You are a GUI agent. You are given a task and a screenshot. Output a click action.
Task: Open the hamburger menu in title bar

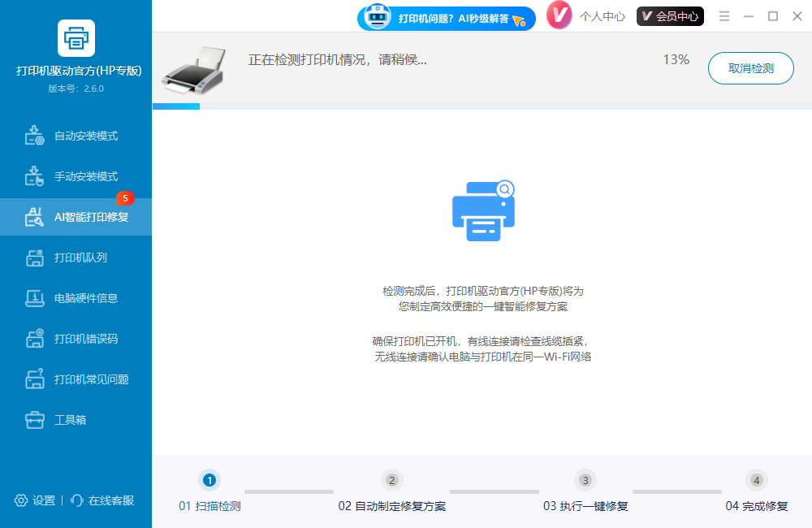click(x=724, y=15)
